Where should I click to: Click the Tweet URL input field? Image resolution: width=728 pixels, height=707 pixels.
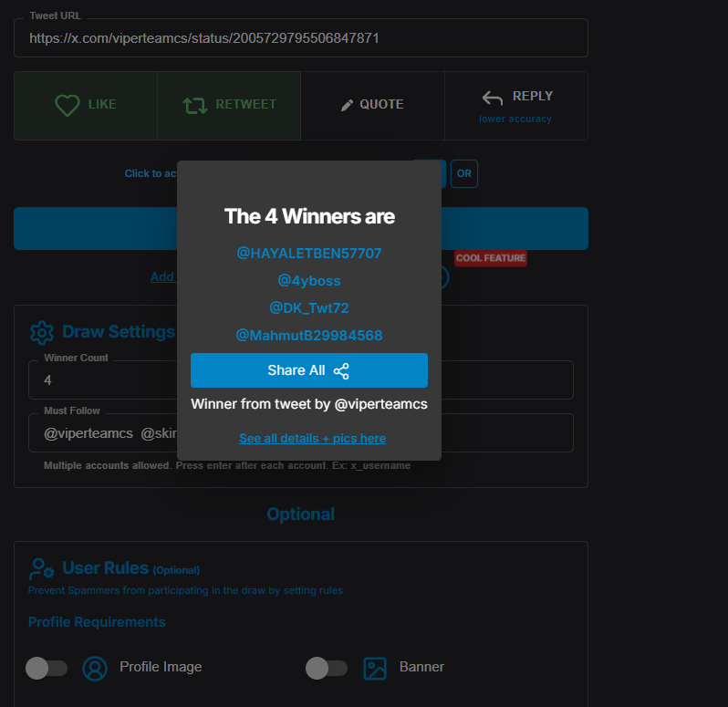coord(301,38)
